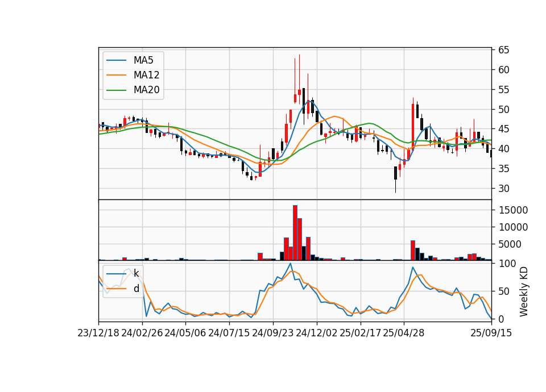Click the 24/12/02 date label
The width and height of the screenshot is (546, 392).
click(x=317, y=333)
